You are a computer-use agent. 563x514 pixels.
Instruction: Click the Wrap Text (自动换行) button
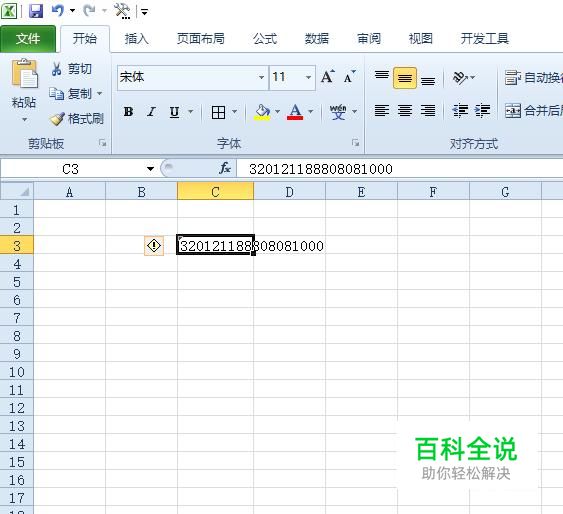tap(534, 77)
